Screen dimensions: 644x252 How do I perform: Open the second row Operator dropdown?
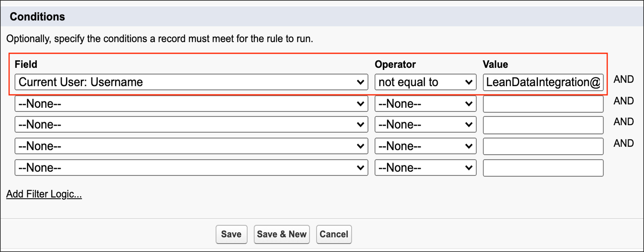[x=425, y=104]
